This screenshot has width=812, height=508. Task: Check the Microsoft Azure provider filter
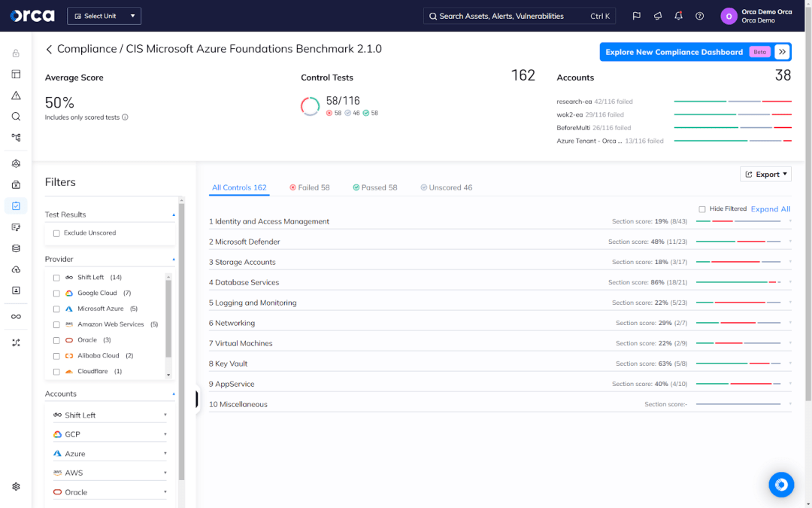[x=56, y=309]
